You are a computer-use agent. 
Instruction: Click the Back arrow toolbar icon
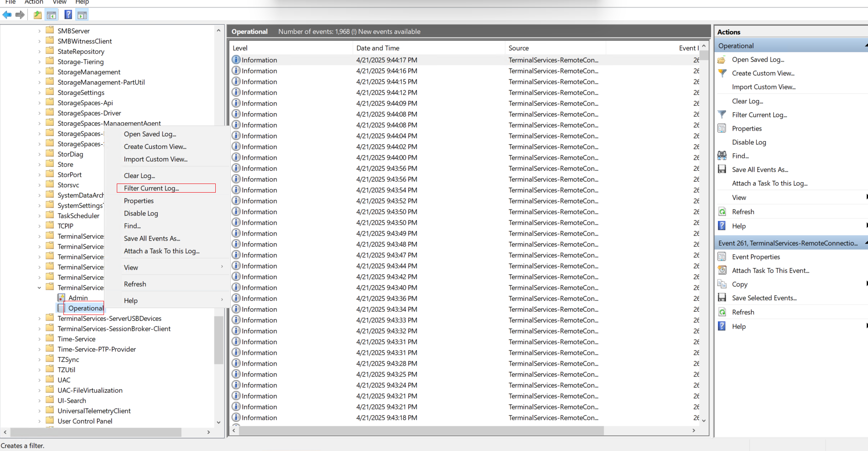point(7,15)
